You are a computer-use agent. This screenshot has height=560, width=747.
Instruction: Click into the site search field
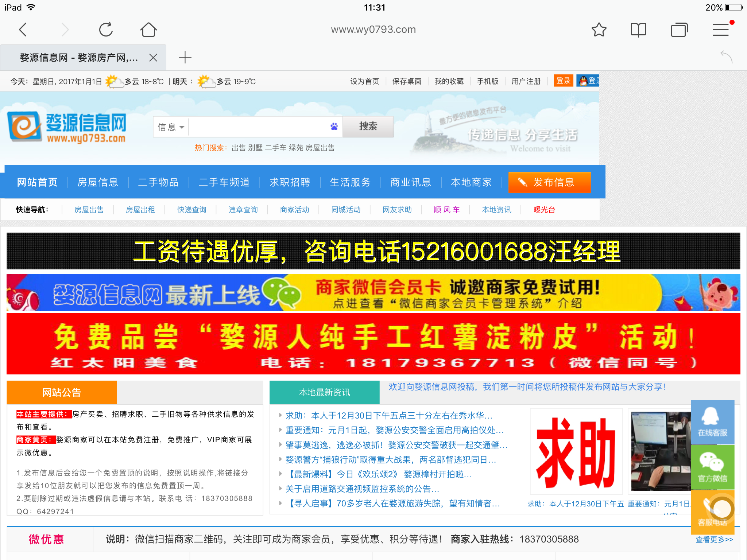tap(259, 127)
